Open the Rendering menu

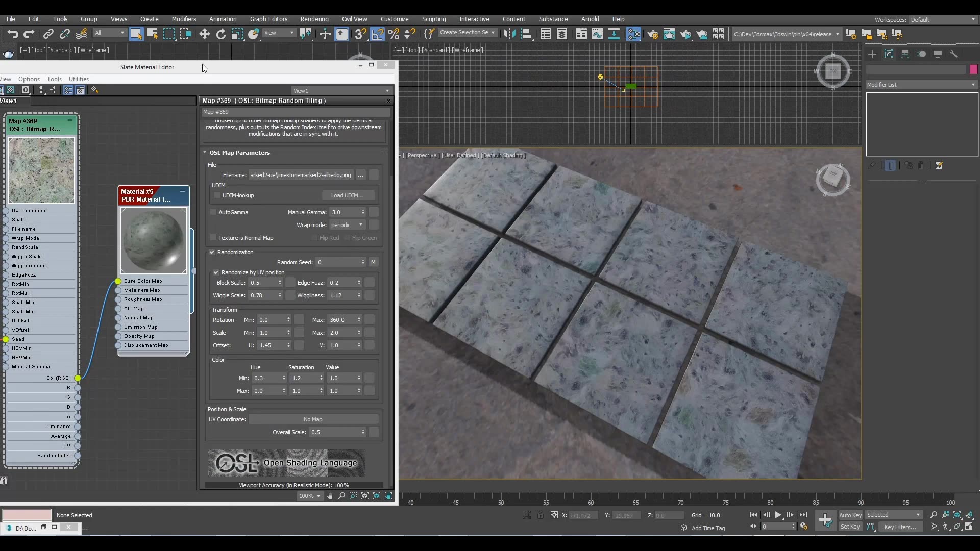(x=314, y=19)
